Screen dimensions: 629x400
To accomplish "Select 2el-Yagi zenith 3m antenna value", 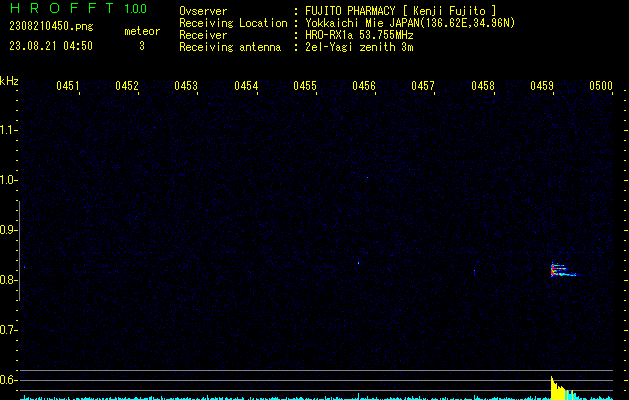I will pyautogui.click(x=359, y=47).
